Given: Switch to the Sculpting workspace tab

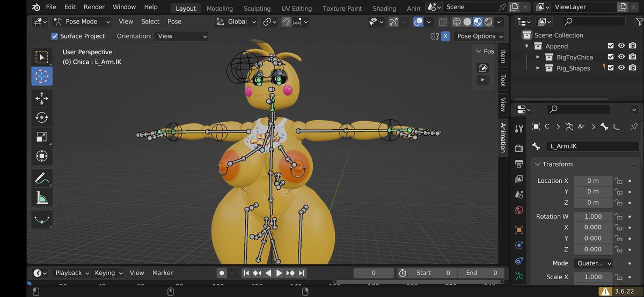Looking at the screenshot, I should (257, 9).
